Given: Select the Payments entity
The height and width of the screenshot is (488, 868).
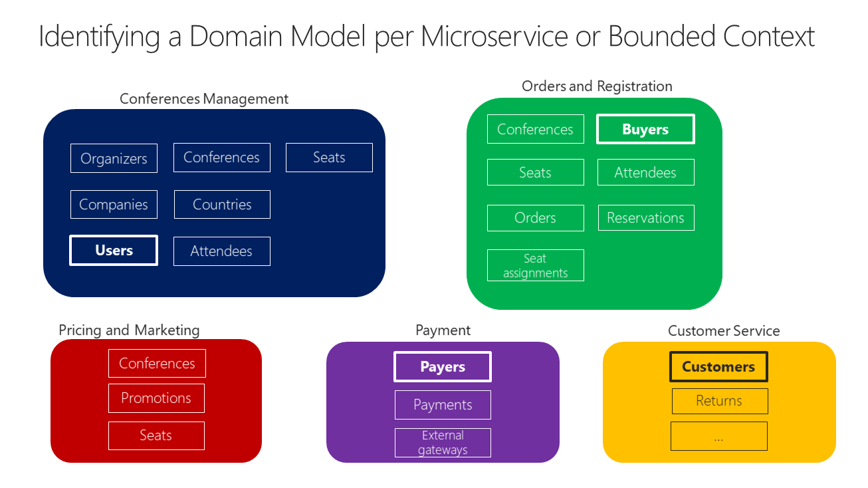Looking at the screenshot, I should click(443, 404).
